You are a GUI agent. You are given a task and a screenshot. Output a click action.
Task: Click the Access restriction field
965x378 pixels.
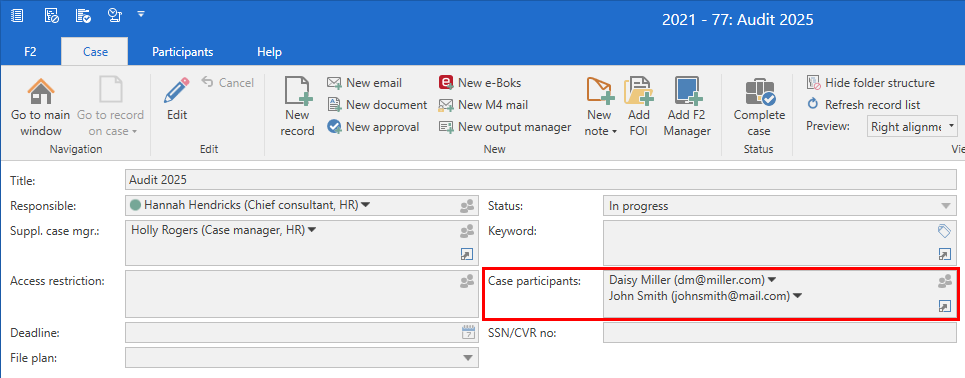coord(302,294)
